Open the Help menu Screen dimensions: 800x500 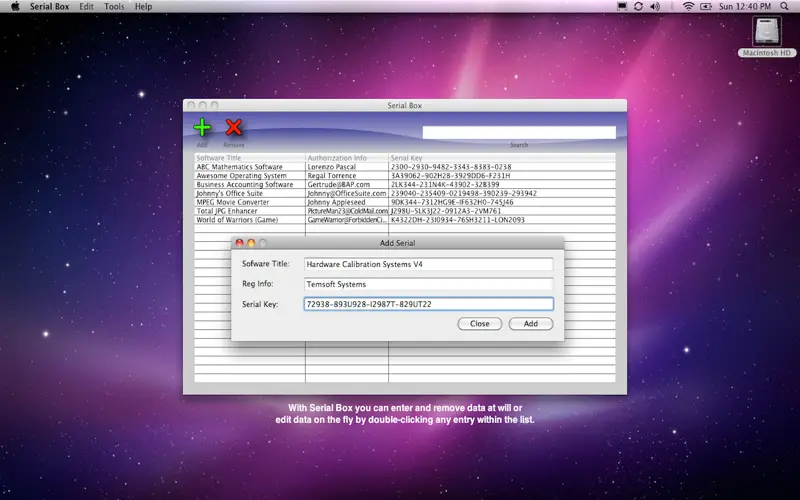pyautogui.click(x=143, y=7)
